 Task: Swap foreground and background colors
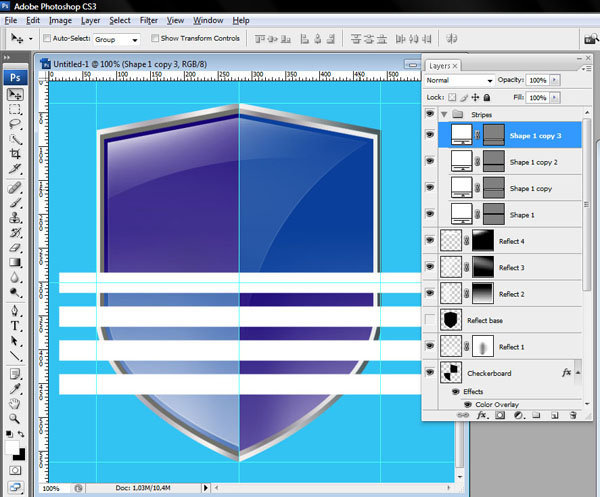[x=21, y=434]
